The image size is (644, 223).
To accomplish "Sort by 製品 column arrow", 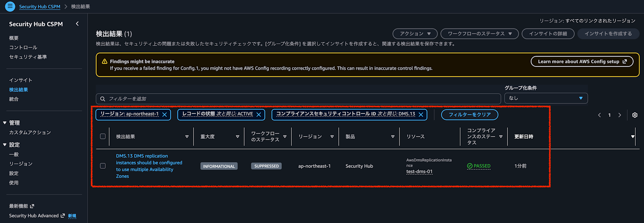I will tap(393, 137).
